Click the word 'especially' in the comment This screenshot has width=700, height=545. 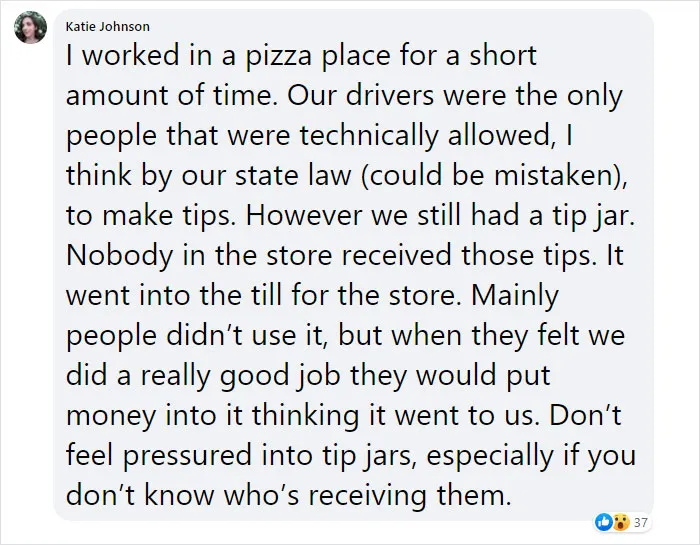pyautogui.click(x=489, y=456)
